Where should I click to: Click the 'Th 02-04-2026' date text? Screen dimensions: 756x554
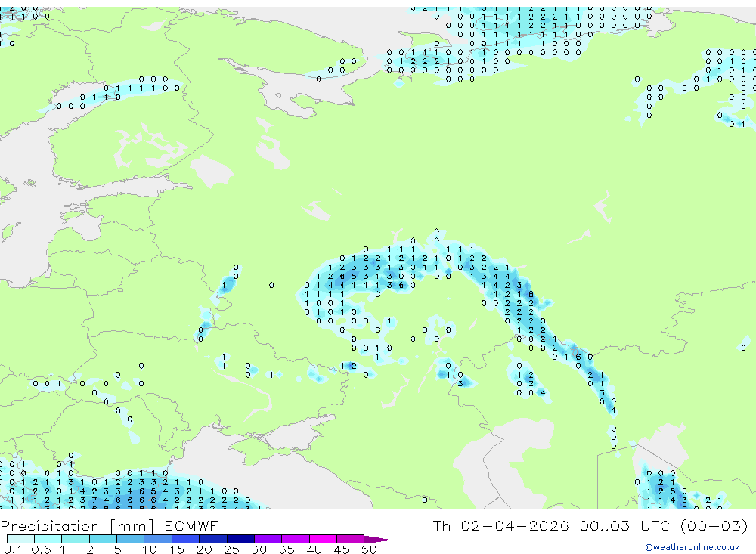pos(500,525)
